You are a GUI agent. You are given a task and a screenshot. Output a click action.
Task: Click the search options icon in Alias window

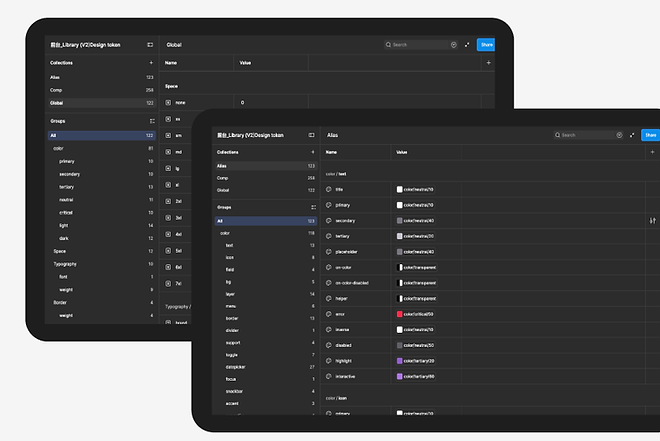(x=619, y=135)
